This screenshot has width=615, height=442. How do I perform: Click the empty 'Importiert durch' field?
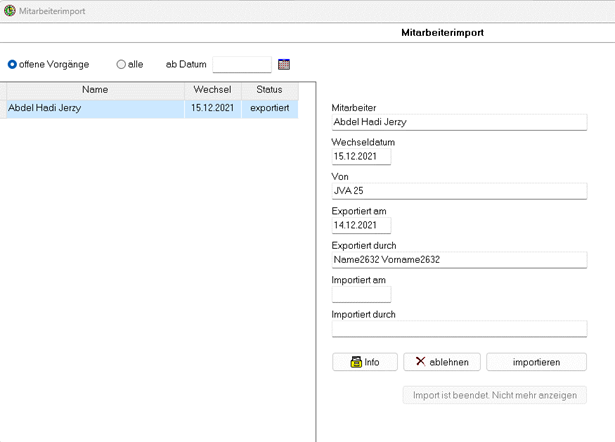tap(459, 329)
